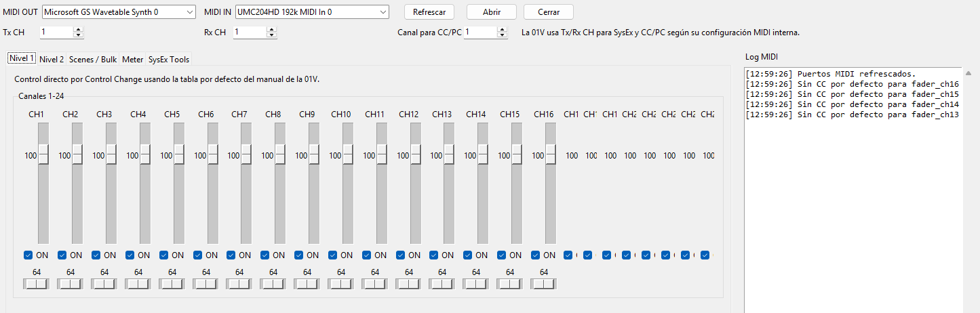Decrease Canal para CC/PC with down arrow

(x=503, y=35)
